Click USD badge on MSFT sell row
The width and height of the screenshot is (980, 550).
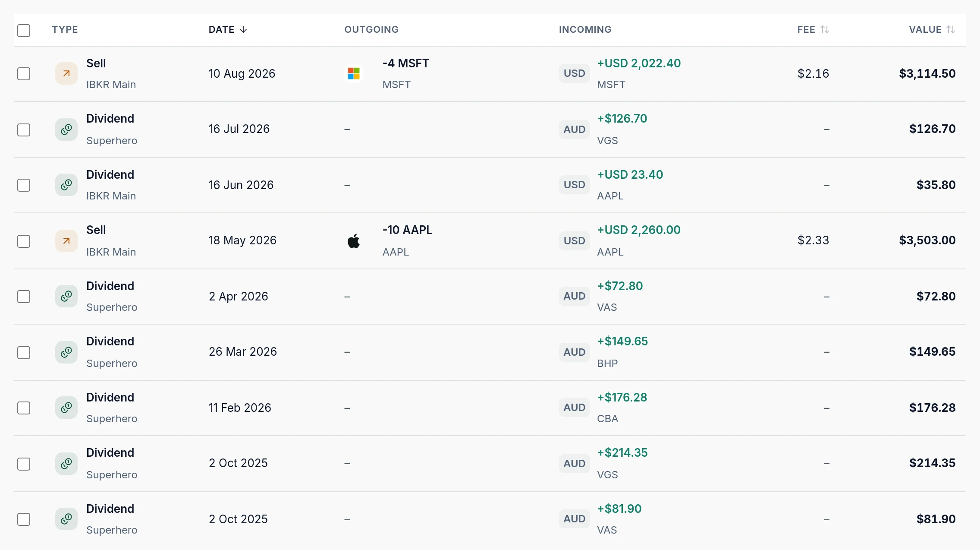[x=575, y=73]
